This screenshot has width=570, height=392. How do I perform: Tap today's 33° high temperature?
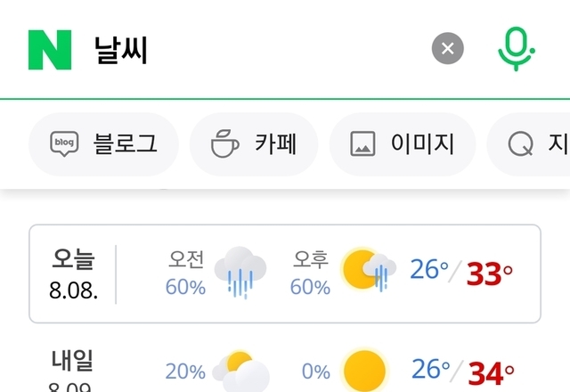click(x=491, y=274)
